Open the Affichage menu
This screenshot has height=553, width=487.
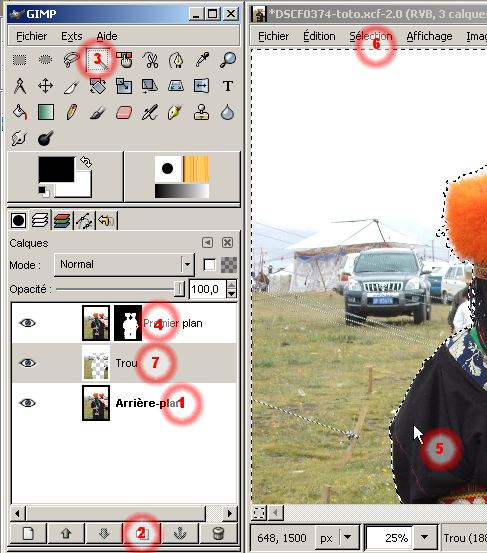point(429,36)
